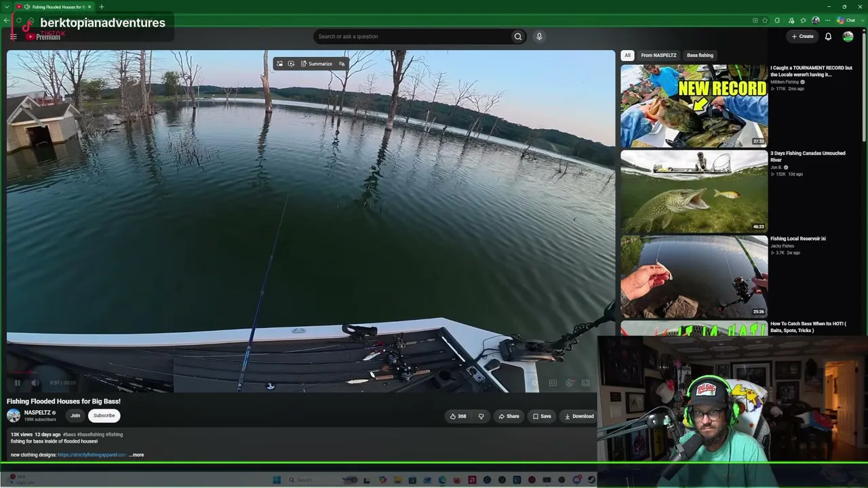Go back using the browser back arrow
Image resolution: width=868 pixels, height=488 pixels.
(6, 20)
